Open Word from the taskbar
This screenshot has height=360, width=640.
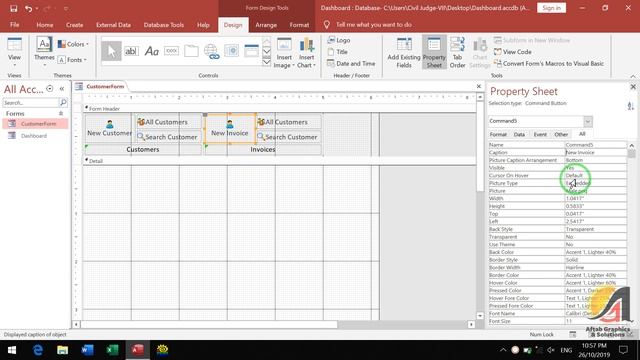87,350
